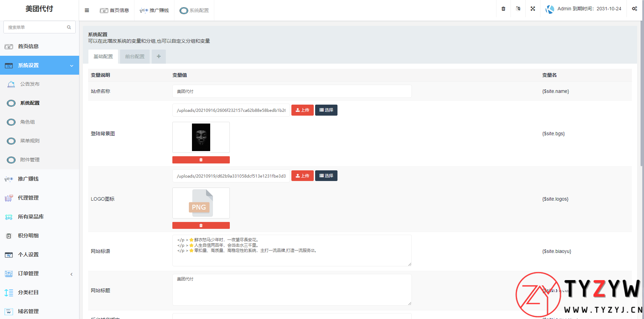Image resolution: width=644 pixels, height=319 pixels.
Task: Click the fullscreen expand icon
Action: (x=533, y=9)
